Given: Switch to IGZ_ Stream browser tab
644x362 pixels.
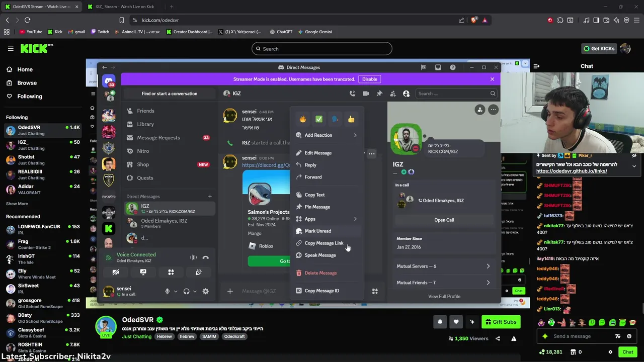Looking at the screenshot, I should coord(124,7).
